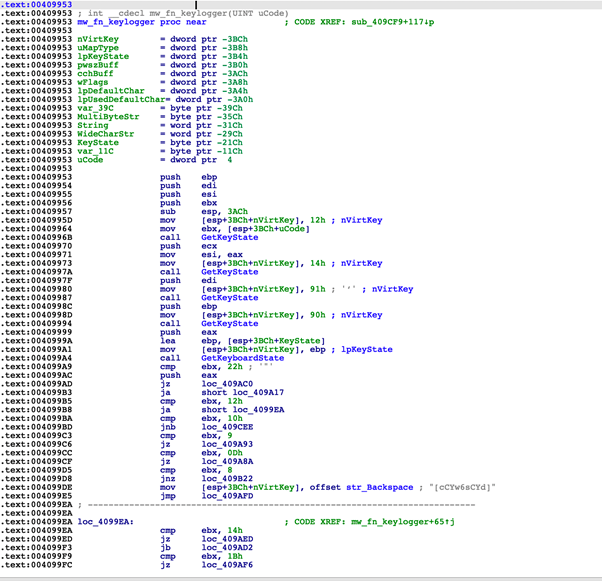Select push ebx instruction at 00409956
The height and width of the screenshot is (581, 602).
click(x=189, y=203)
